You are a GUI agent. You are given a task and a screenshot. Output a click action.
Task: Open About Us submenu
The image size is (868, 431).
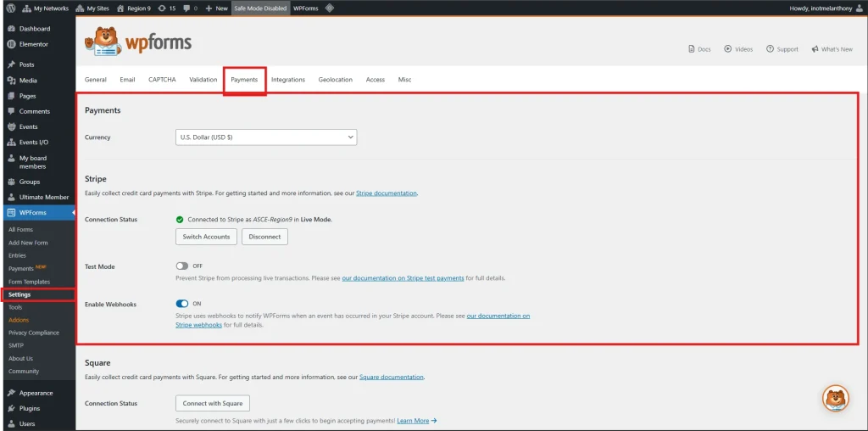tap(21, 358)
